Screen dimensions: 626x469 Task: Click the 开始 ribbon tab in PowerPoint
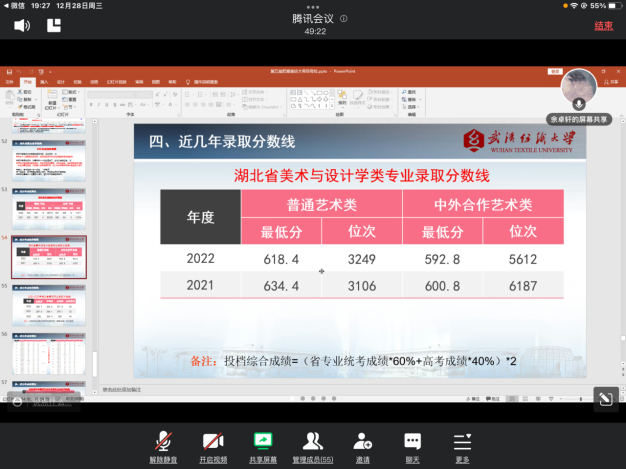tap(28, 81)
